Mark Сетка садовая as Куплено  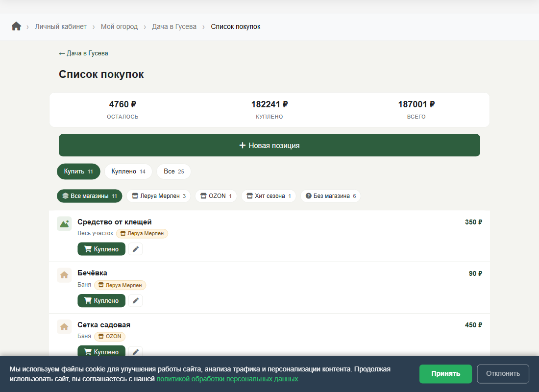101,352
